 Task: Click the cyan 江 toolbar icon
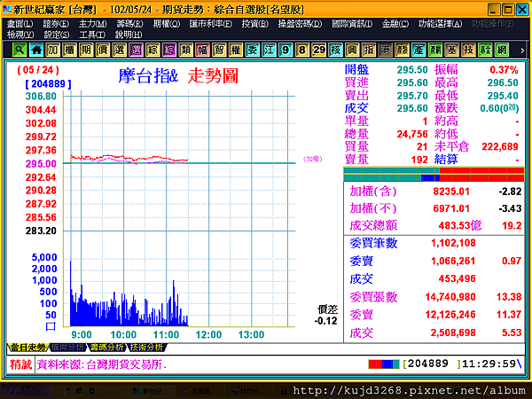(269, 50)
